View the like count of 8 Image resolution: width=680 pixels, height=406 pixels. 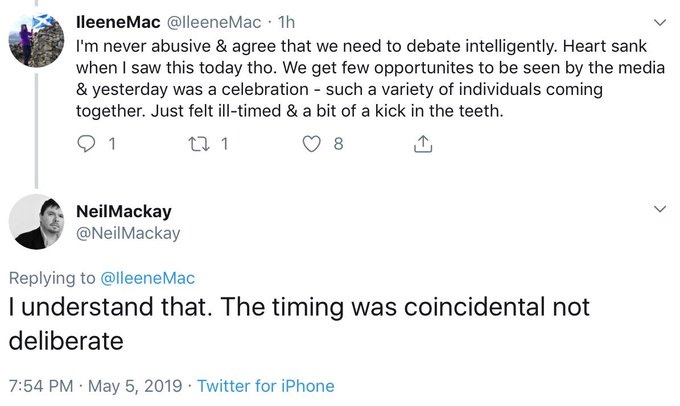click(x=339, y=144)
